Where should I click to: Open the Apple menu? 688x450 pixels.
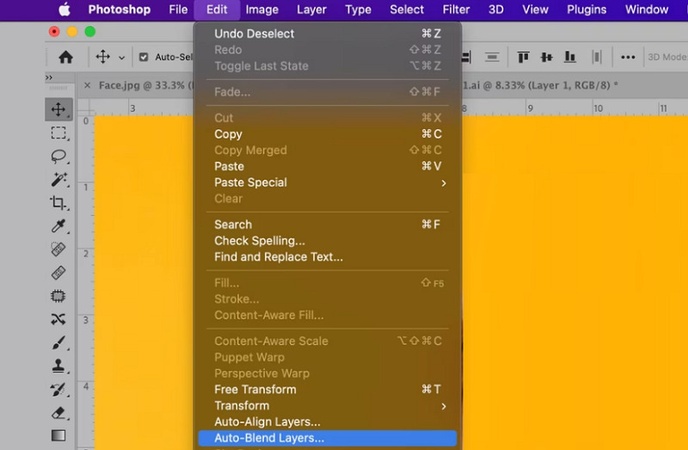pyautogui.click(x=64, y=10)
